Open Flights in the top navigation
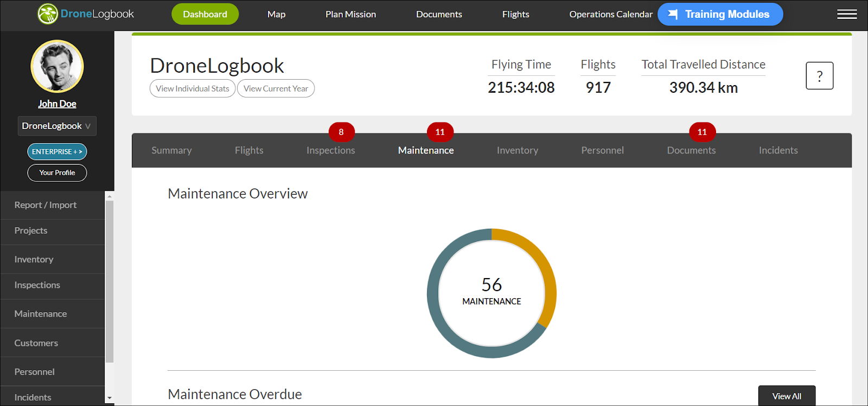 tap(515, 14)
